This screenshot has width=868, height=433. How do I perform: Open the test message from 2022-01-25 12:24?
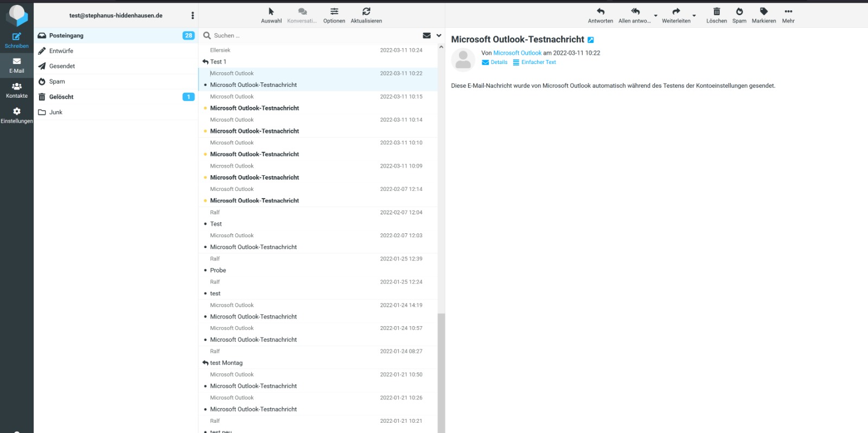tap(318, 288)
